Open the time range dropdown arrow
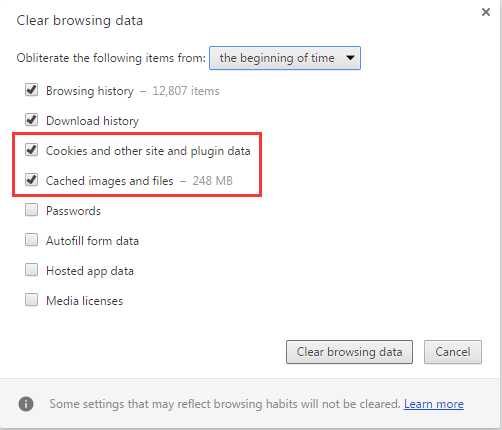Screen dimensions: 502x430 (x=350, y=58)
